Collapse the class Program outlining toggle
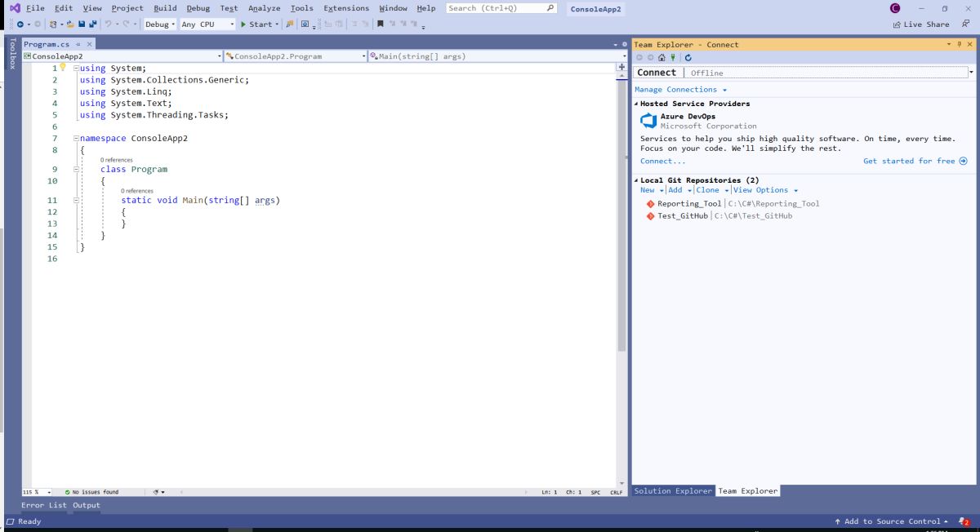980x532 pixels. pyautogui.click(x=76, y=170)
